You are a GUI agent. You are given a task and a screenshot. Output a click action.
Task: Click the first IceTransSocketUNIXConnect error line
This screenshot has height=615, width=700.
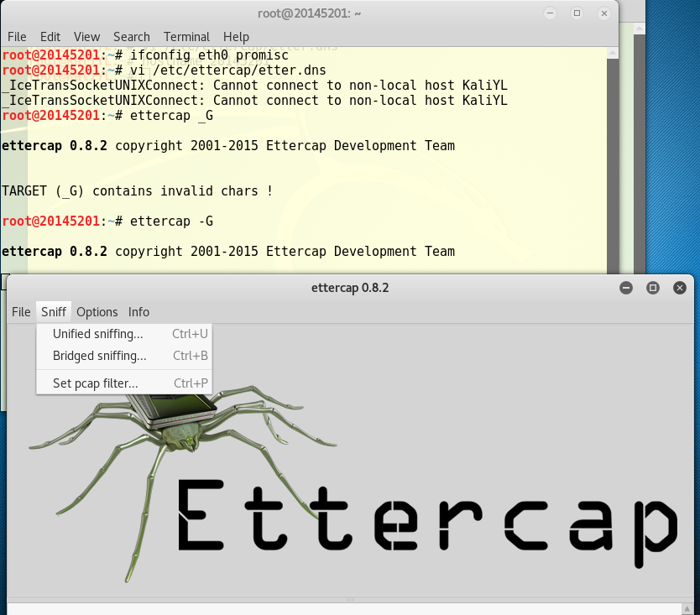[x=254, y=86]
